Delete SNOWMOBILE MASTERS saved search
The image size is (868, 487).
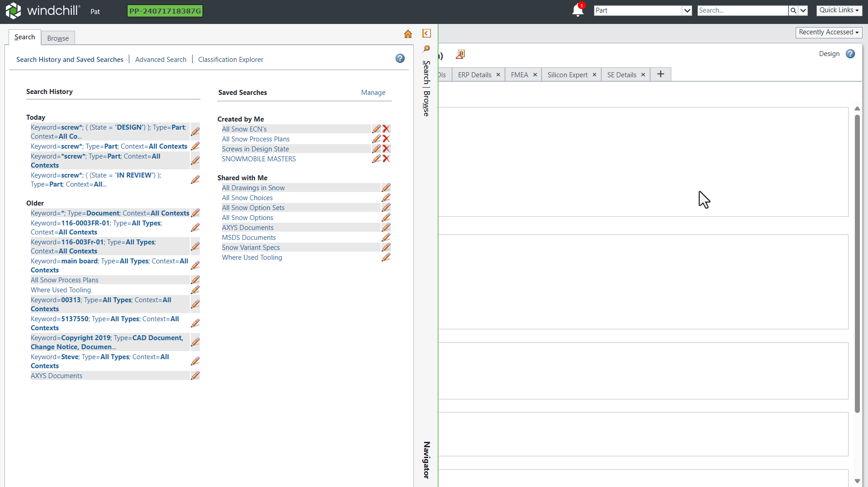pos(386,159)
